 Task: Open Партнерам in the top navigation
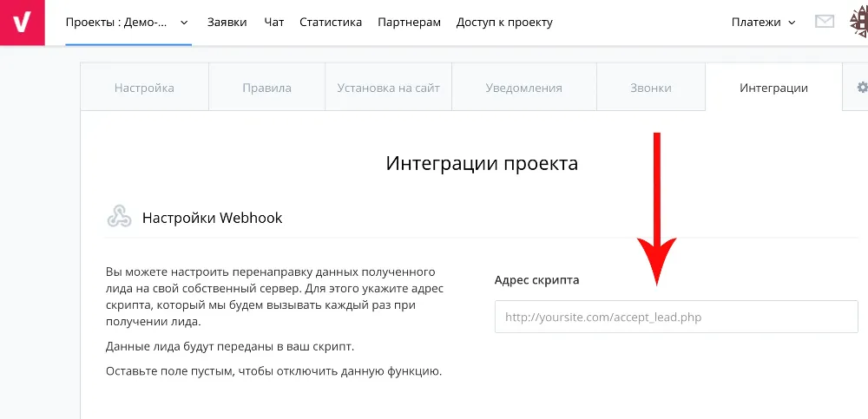(x=409, y=23)
